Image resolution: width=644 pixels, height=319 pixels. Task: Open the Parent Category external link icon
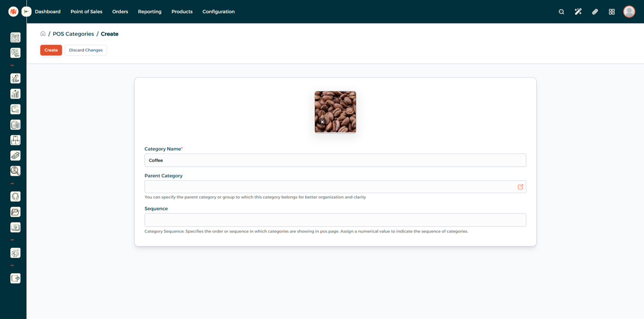(x=520, y=187)
